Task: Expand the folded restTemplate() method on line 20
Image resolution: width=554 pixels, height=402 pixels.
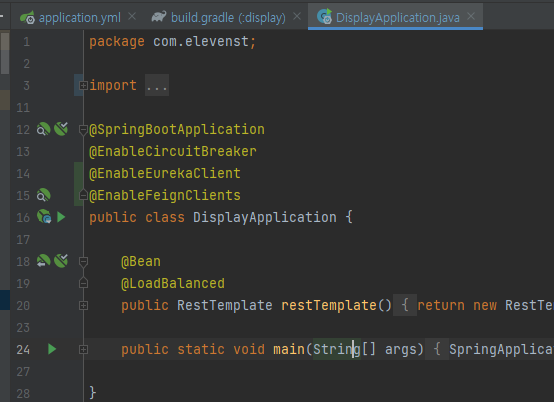Action: [x=83, y=306]
